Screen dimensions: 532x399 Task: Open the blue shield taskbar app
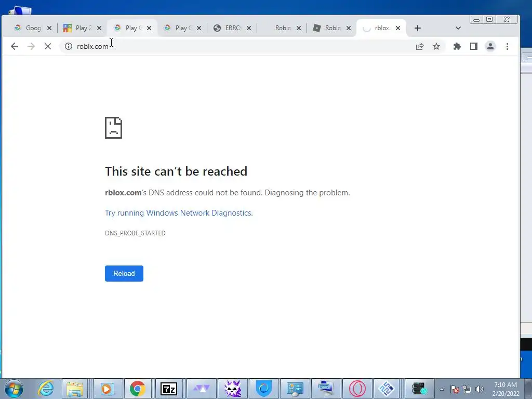click(x=264, y=389)
